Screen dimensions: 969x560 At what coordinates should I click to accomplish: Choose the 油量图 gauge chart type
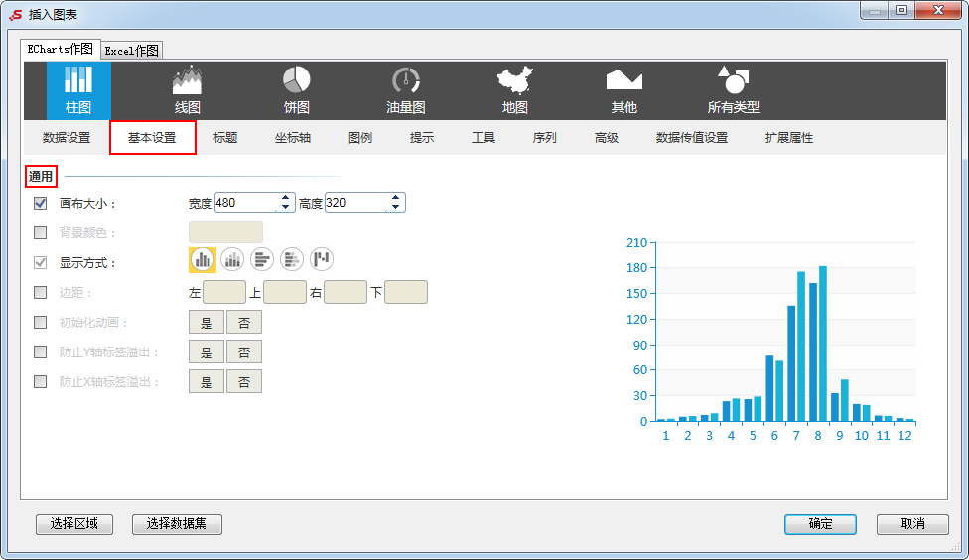click(406, 90)
